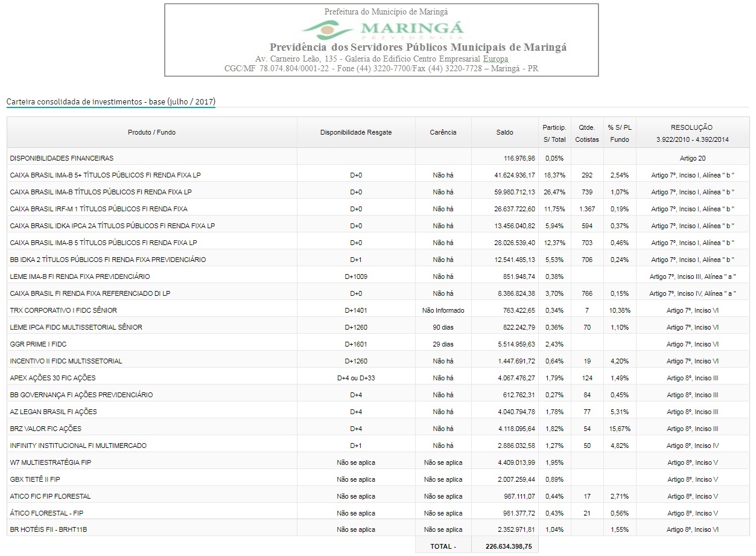
Task: Click the 'Produto / Fundo' column header
Action: click(x=151, y=132)
